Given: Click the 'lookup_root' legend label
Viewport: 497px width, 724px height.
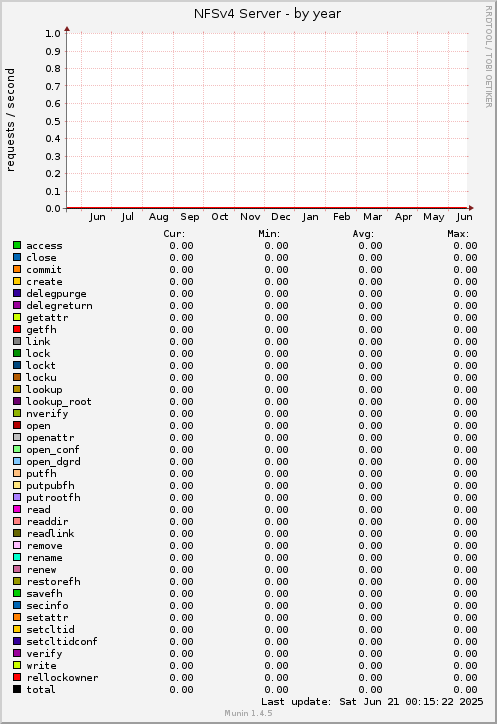Looking at the screenshot, I should point(59,402).
